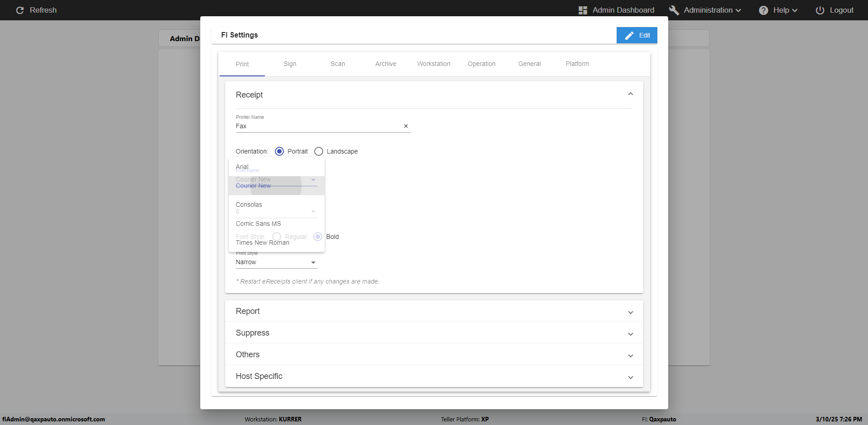Click the Help question mark icon

click(763, 10)
